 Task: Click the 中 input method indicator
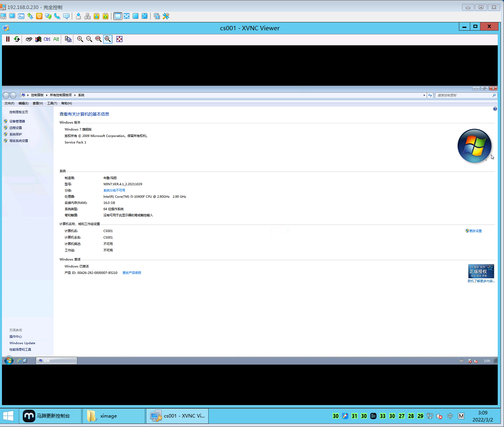click(450, 416)
